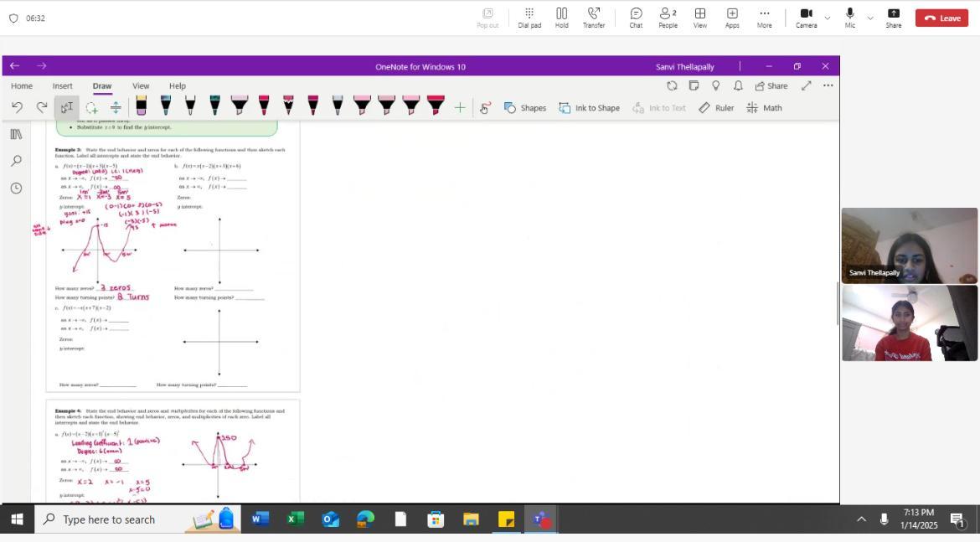Click the Share screen button in Teams
Viewport: 980px width, 542px height.
(893, 18)
